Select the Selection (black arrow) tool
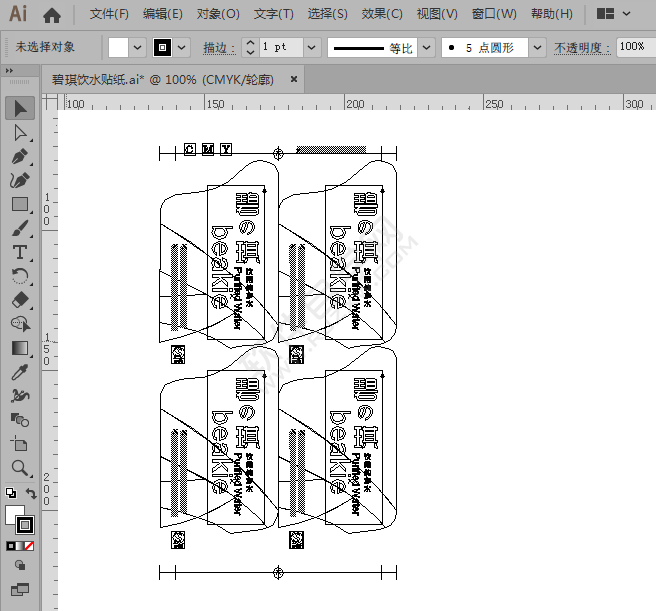 pyautogui.click(x=20, y=108)
